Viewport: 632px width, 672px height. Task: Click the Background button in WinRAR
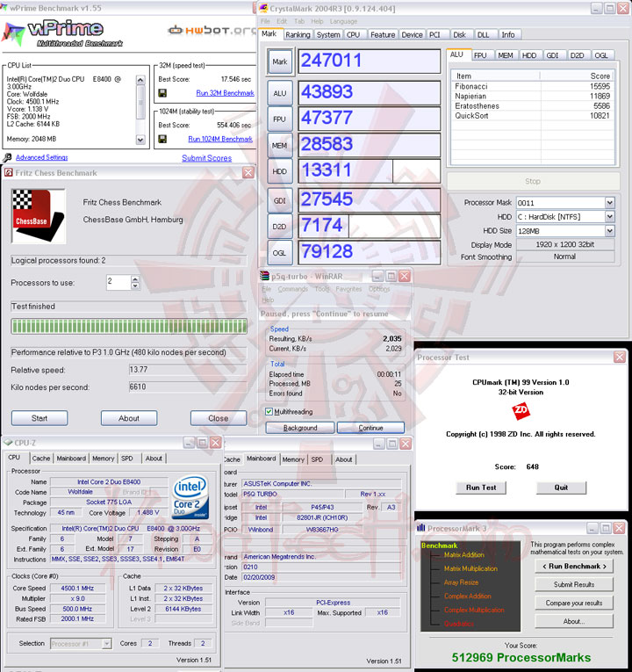[300, 428]
